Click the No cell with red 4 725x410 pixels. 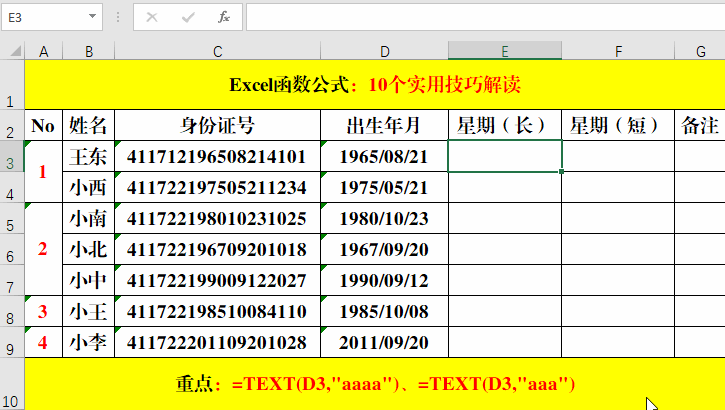[x=43, y=342]
